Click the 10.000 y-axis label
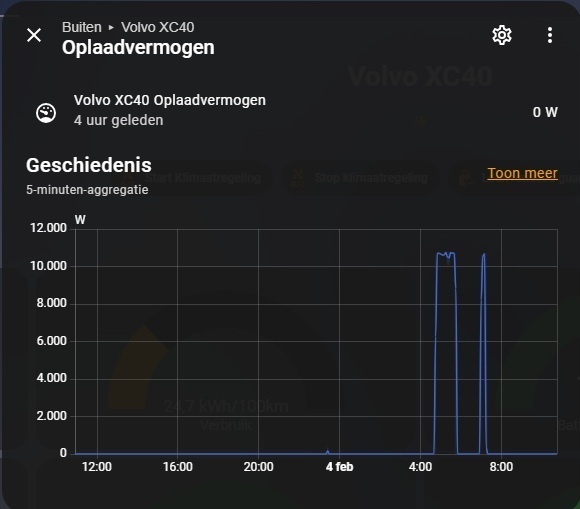The width and height of the screenshot is (580, 509). (x=48, y=266)
